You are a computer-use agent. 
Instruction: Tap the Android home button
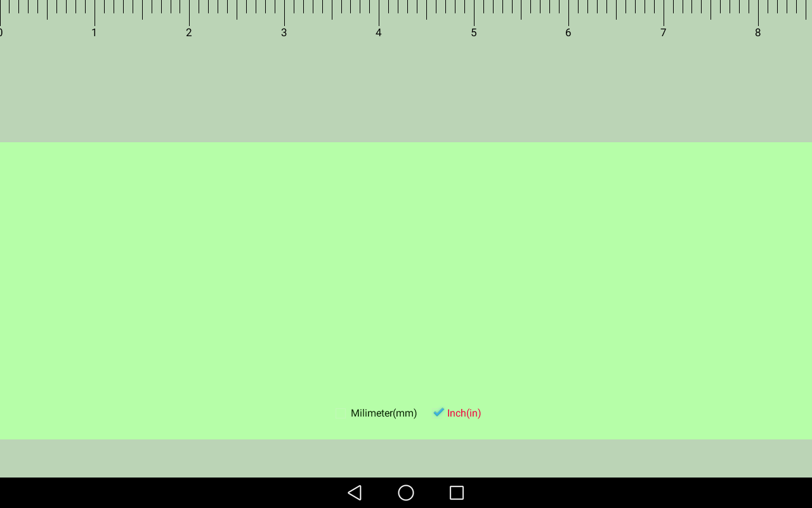tap(406, 493)
